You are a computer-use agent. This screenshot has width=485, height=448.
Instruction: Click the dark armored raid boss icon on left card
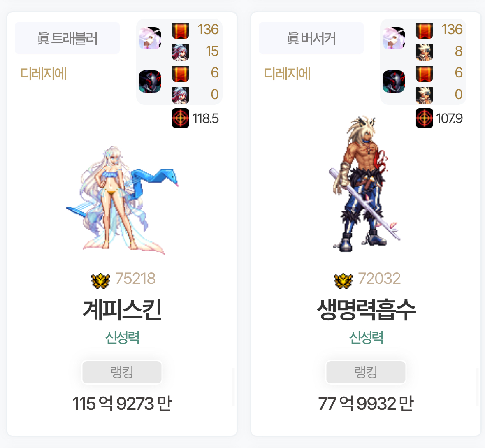[x=150, y=81]
